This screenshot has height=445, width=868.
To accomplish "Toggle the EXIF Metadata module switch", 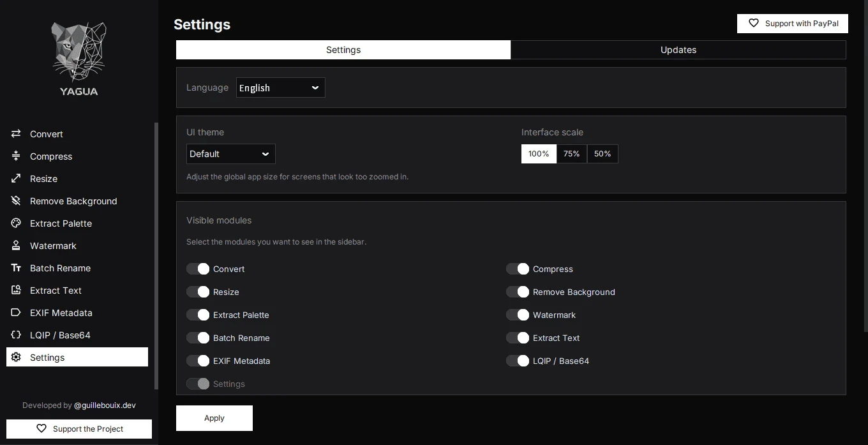I will pyautogui.click(x=198, y=361).
